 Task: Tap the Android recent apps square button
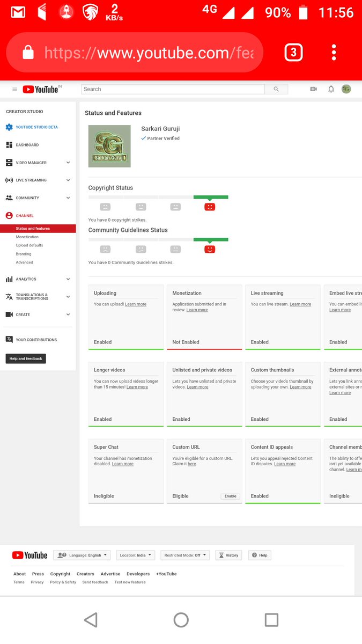pos(271,620)
